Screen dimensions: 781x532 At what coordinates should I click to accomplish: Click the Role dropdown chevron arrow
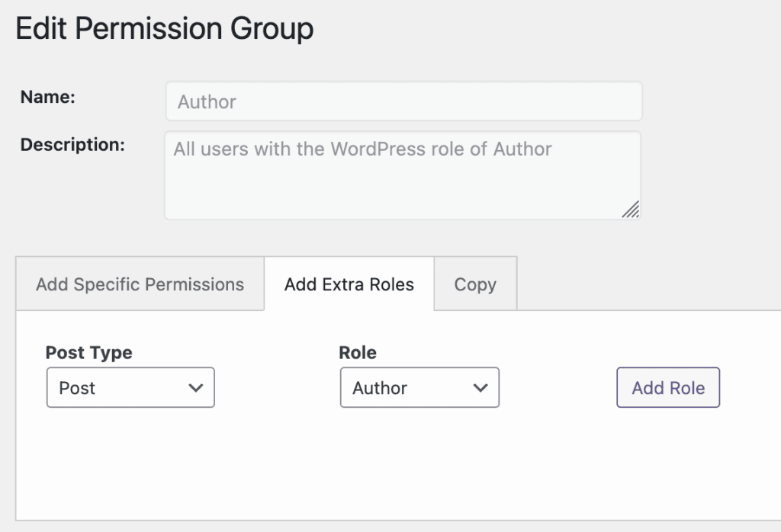[480, 388]
